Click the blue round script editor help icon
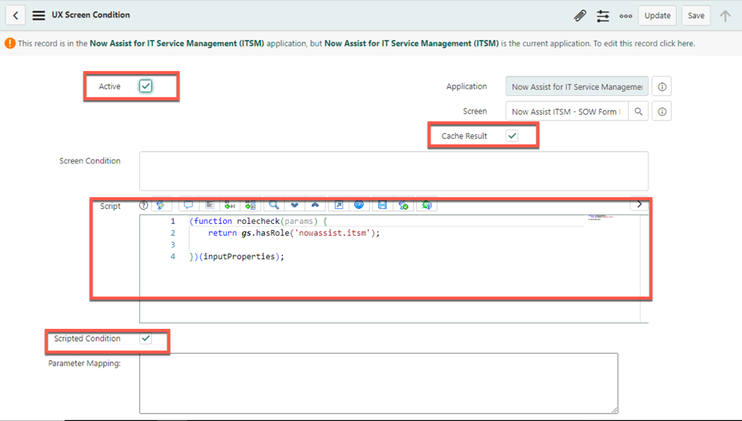Viewport: 742px width, 421px height. (359, 205)
